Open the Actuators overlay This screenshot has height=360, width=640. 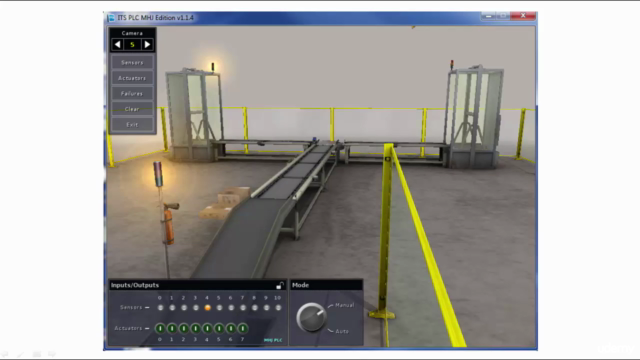click(132, 78)
